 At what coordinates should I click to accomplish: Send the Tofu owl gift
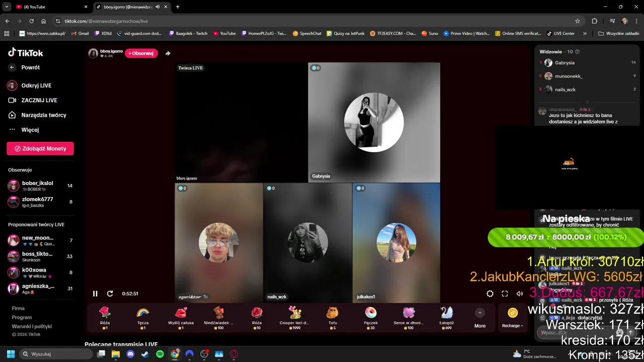pos(333,318)
